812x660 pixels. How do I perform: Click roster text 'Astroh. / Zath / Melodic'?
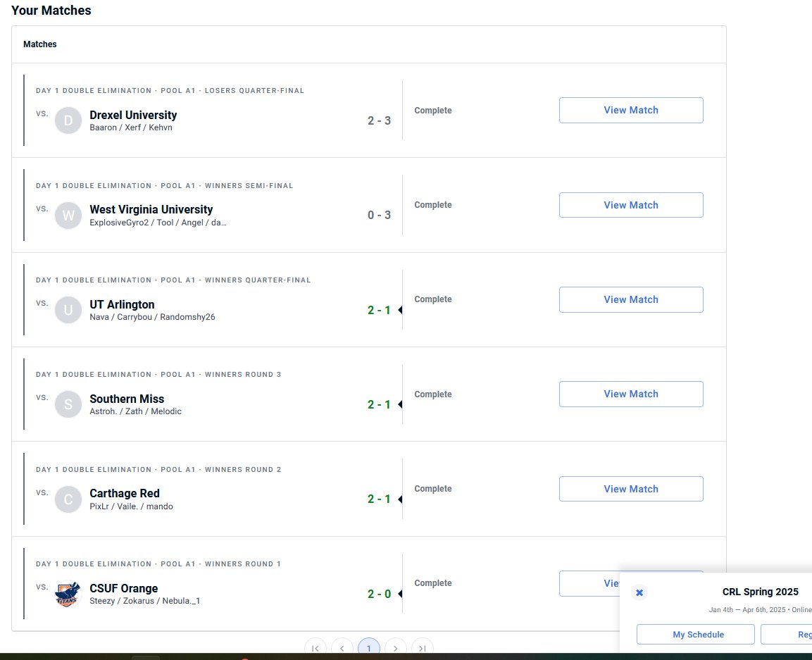(136, 411)
